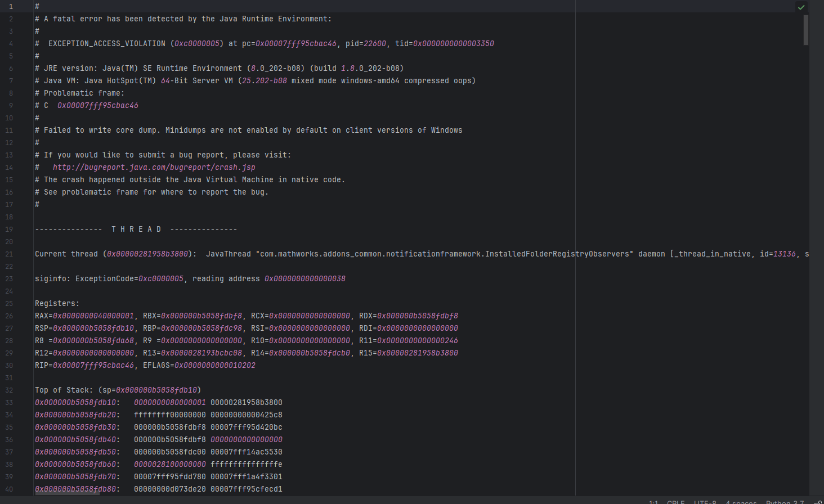Click the read-only lock icon in status bar
This screenshot has width=824, height=504.
coord(818,502)
